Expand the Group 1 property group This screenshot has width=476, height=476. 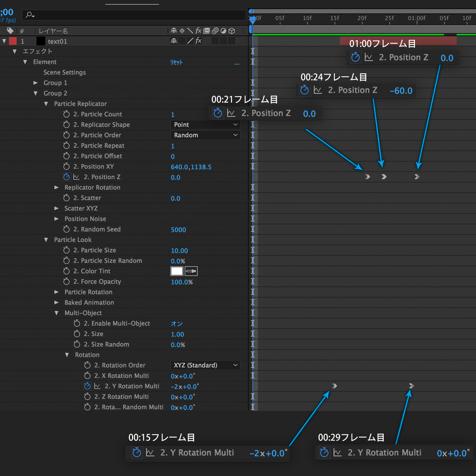pyautogui.click(x=36, y=83)
